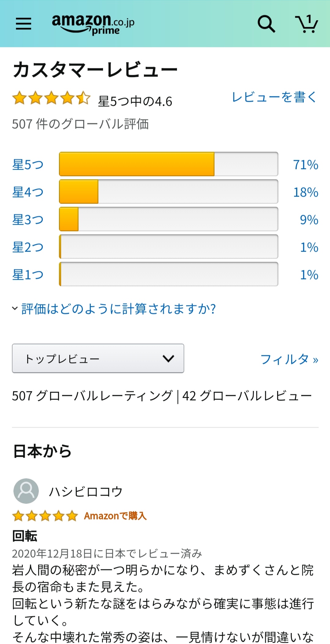Click the 18% percentage link

(306, 192)
